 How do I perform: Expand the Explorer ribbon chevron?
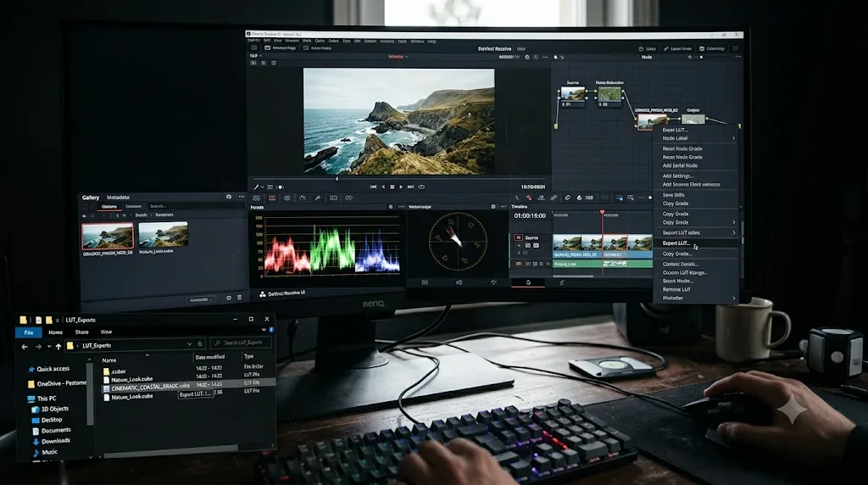[x=264, y=331]
